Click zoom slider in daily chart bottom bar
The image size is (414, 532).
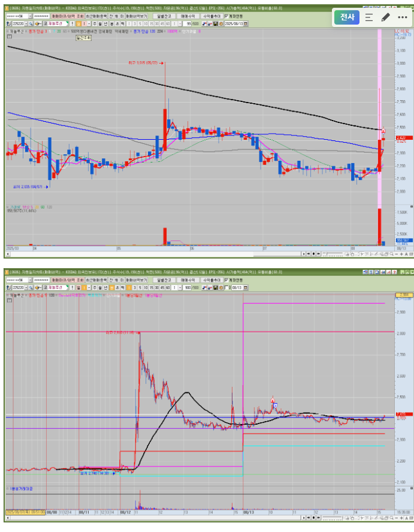point(333,254)
